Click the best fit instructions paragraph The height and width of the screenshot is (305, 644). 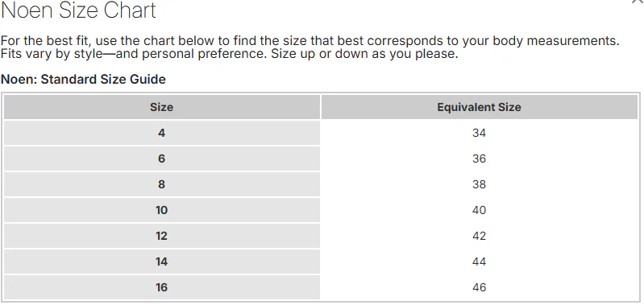[310, 47]
